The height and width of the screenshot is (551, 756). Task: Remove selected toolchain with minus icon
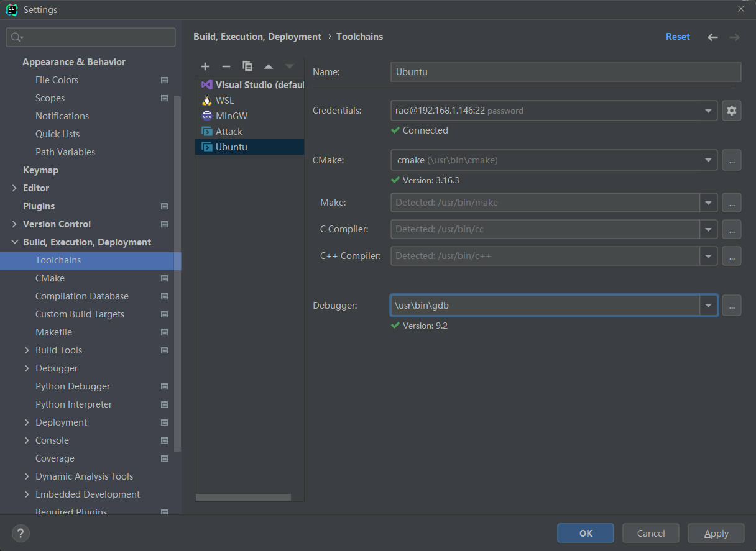click(226, 66)
